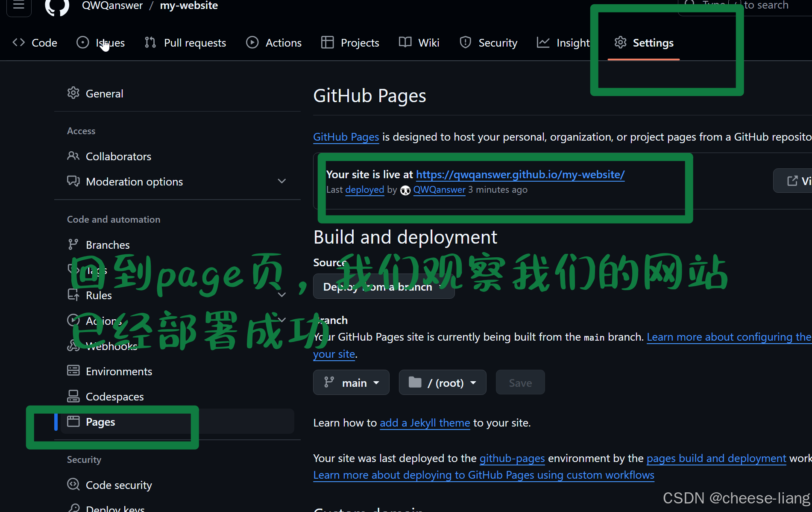Screen dimensions: 812x512
Task: Click the Environments server icon
Action: (x=73, y=371)
